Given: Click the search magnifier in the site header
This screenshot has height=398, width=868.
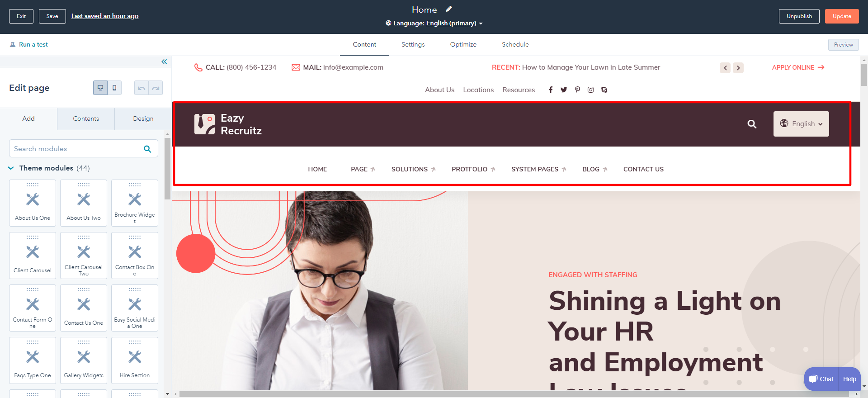Looking at the screenshot, I should [x=752, y=124].
